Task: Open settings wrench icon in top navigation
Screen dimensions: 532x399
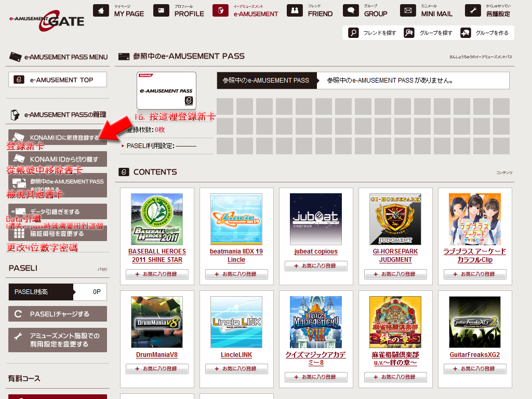Action: pyautogui.click(x=473, y=10)
